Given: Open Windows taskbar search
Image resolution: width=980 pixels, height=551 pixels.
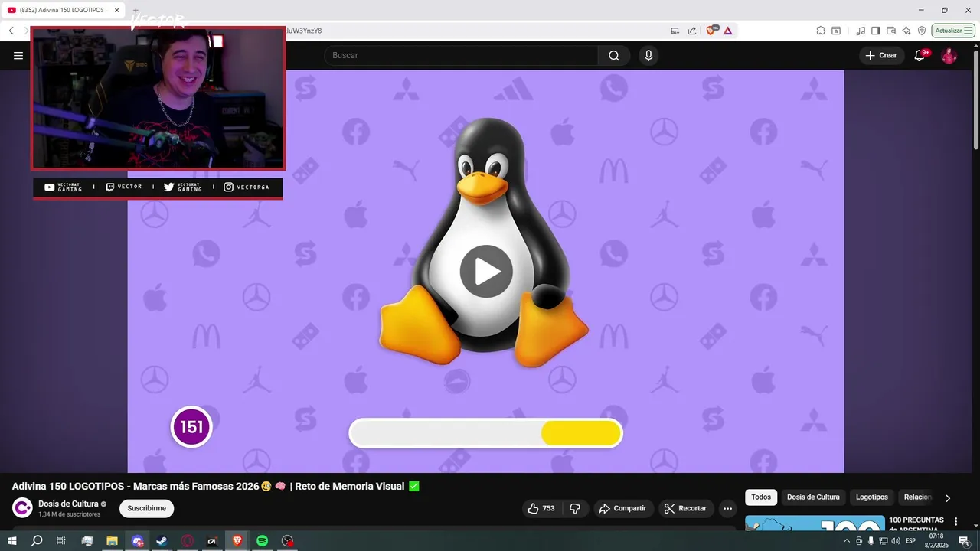Looking at the screenshot, I should [37, 541].
